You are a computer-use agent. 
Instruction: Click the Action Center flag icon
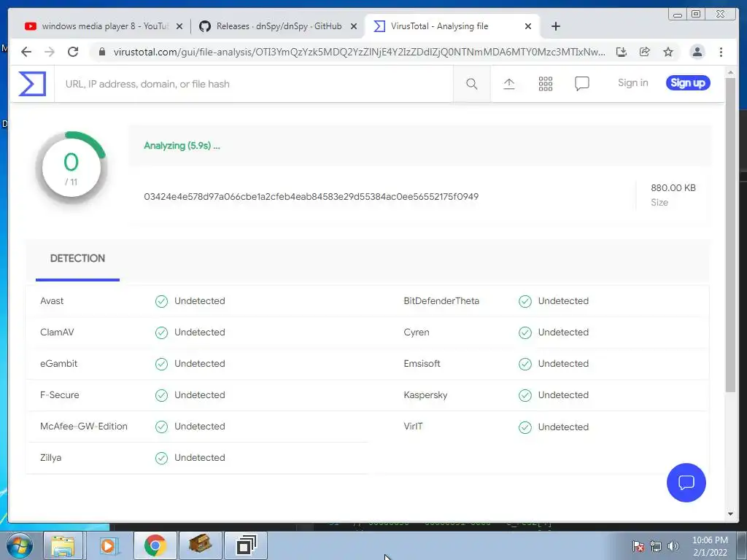coord(638,546)
